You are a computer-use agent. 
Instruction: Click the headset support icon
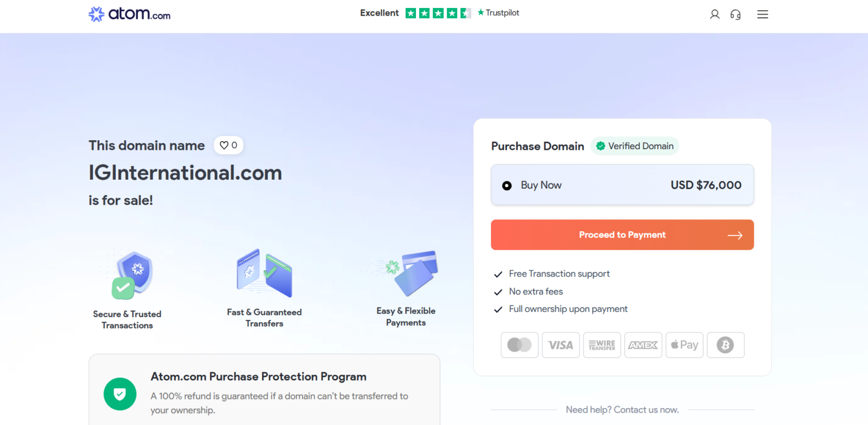[735, 15]
